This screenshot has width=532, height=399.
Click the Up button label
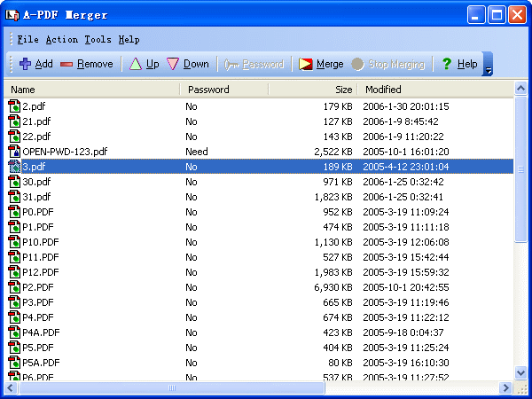[153, 64]
